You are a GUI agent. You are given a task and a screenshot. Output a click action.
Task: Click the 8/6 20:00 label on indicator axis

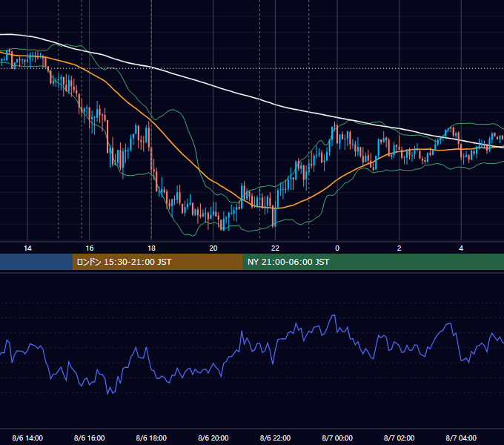click(213, 438)
